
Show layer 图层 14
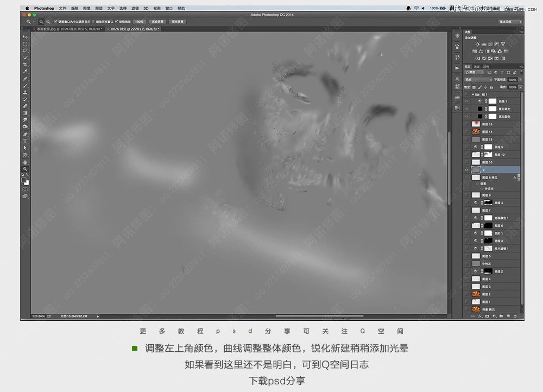(467, 131)
